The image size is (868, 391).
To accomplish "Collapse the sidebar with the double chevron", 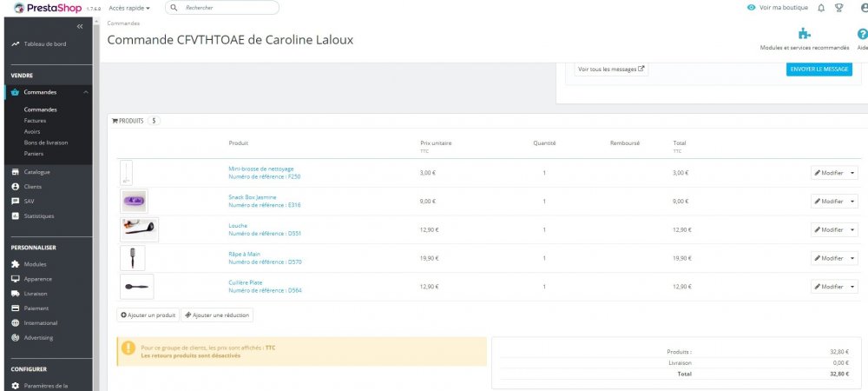I will 80,26.
